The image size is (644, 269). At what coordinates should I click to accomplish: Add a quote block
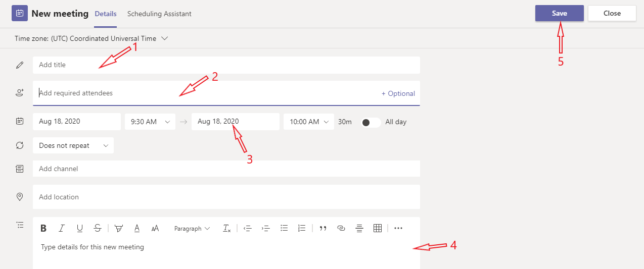[x=323, y=228]
